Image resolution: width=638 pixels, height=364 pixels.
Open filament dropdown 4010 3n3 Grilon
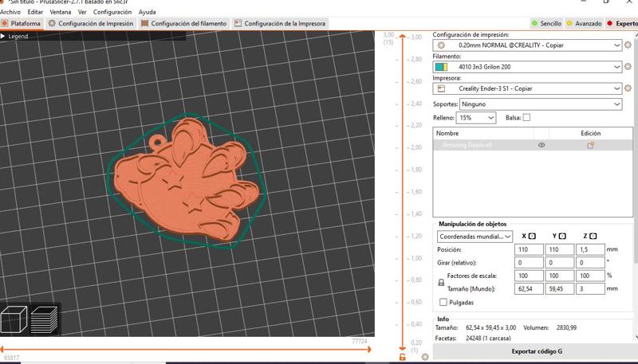point(527,67)
